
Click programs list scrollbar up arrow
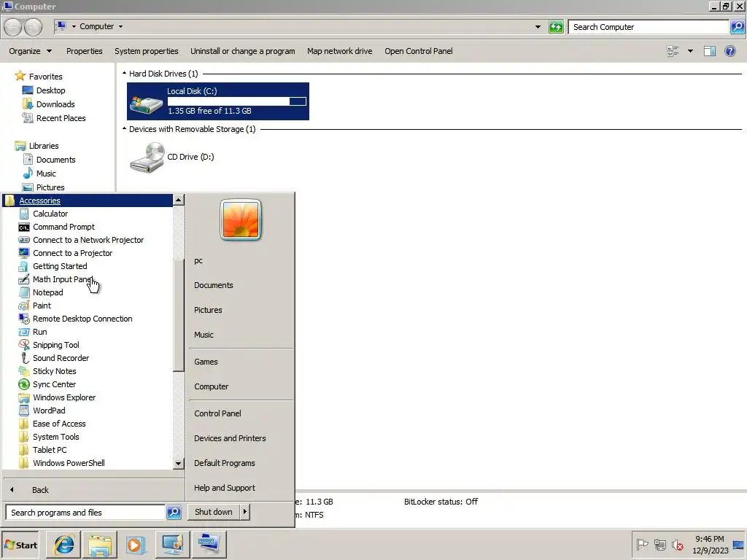[x=178, y=200]
